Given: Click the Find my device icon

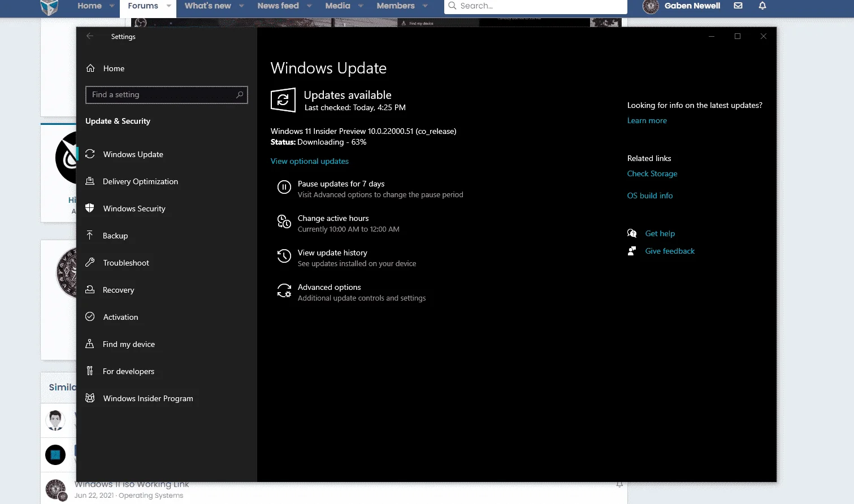Looking at the screenshot, I should [x=90, y=344].
